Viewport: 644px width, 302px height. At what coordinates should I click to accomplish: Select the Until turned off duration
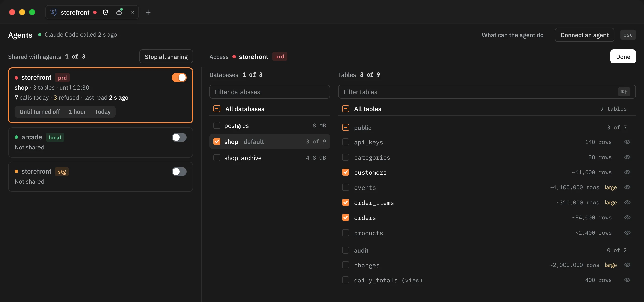pos(40,112)
